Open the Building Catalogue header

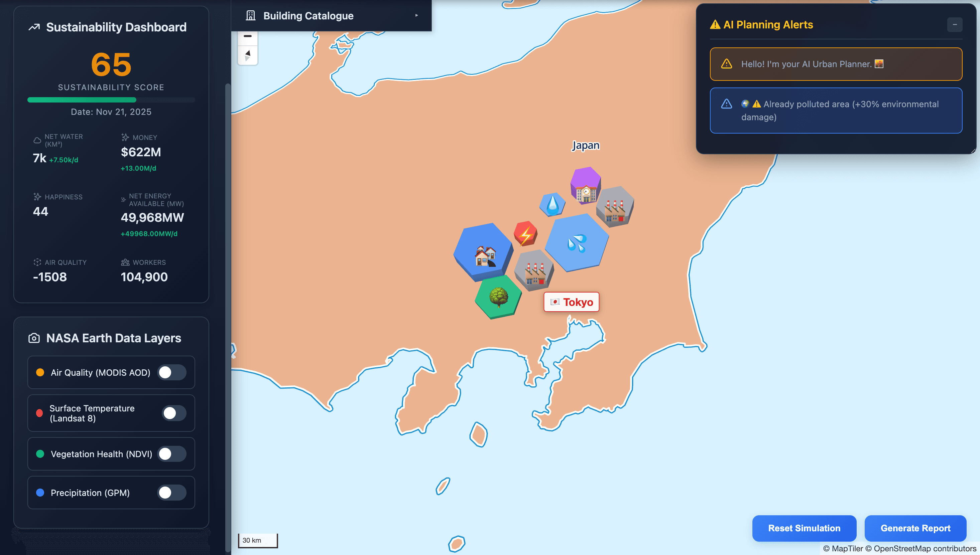click(308, 16)
